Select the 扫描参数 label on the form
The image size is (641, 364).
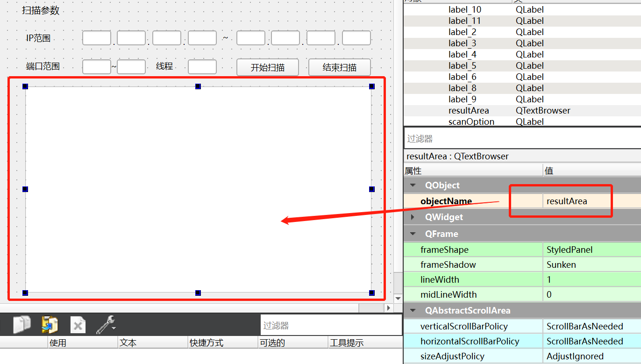(41, 10)
